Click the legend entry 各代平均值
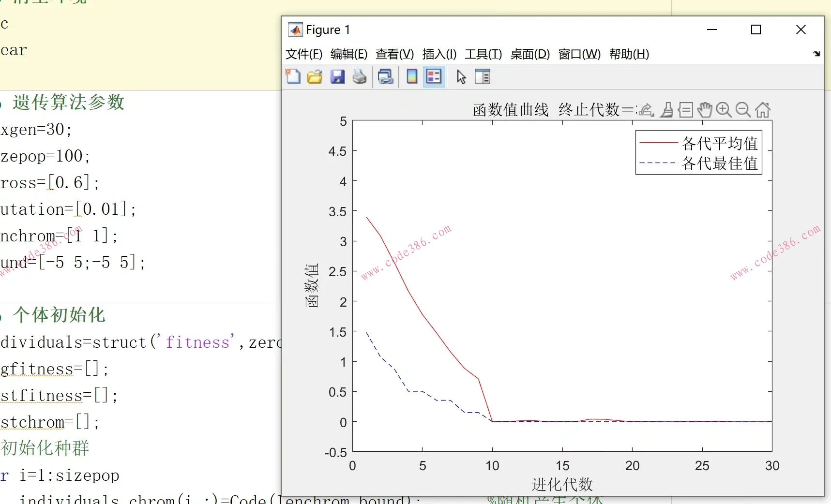831x504 pixels. point(720,143)
